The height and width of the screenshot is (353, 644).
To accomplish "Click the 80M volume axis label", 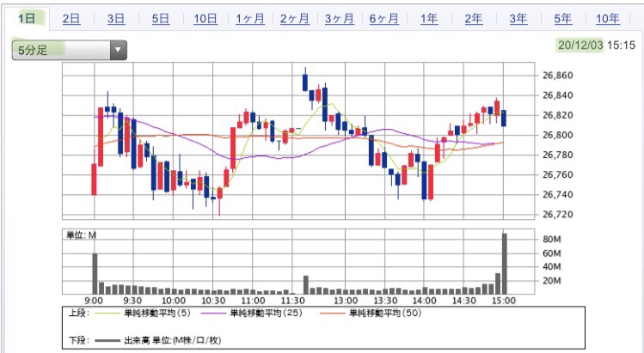I will coord(552,239).
